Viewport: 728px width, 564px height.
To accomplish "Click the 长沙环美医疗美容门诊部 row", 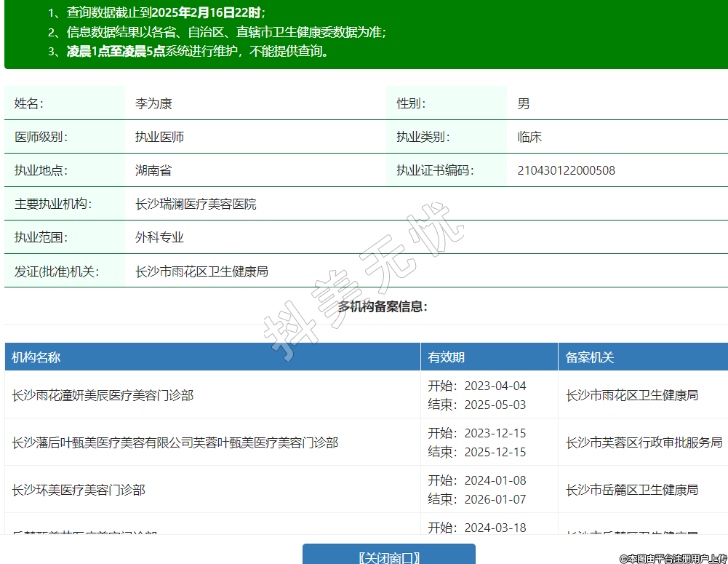I will tap(79, 490).
